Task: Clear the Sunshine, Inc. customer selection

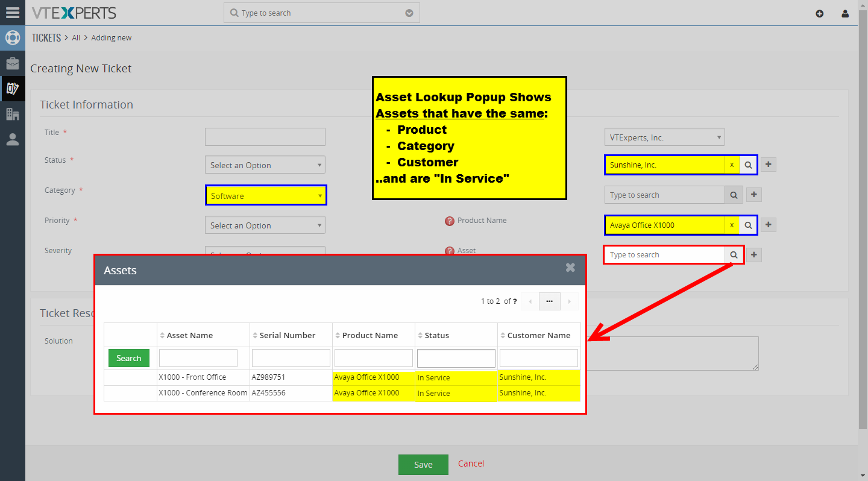Action: click(x=732, y=165)
